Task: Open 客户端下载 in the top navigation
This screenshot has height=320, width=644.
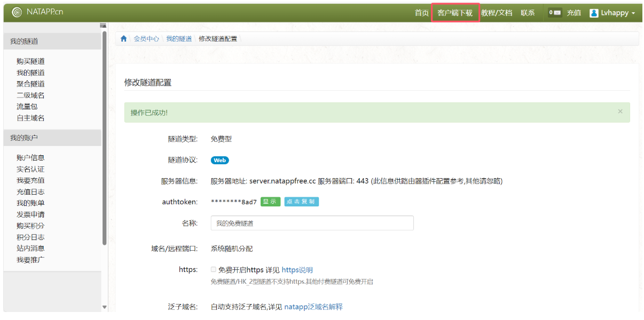Action: pyautogui.click(x=455, y=13)
